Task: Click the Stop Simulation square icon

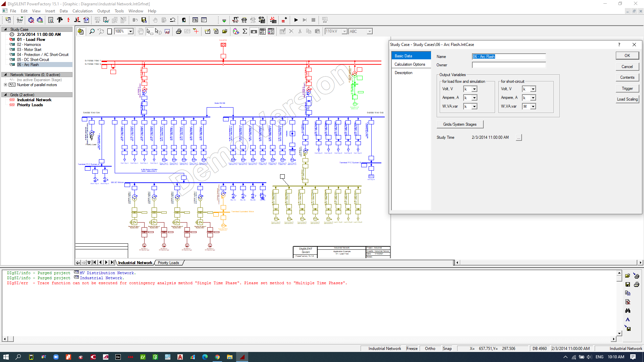Action: (313, 20)
